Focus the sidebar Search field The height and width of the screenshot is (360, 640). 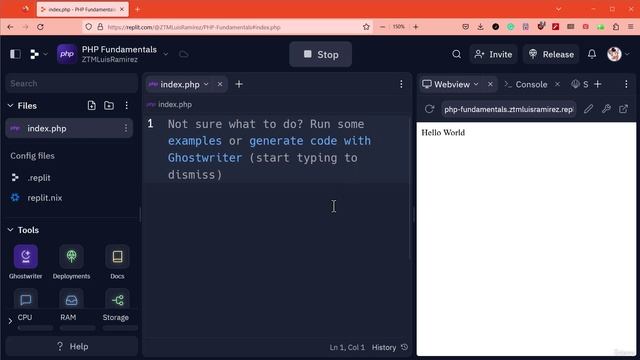tap(71, 83)
